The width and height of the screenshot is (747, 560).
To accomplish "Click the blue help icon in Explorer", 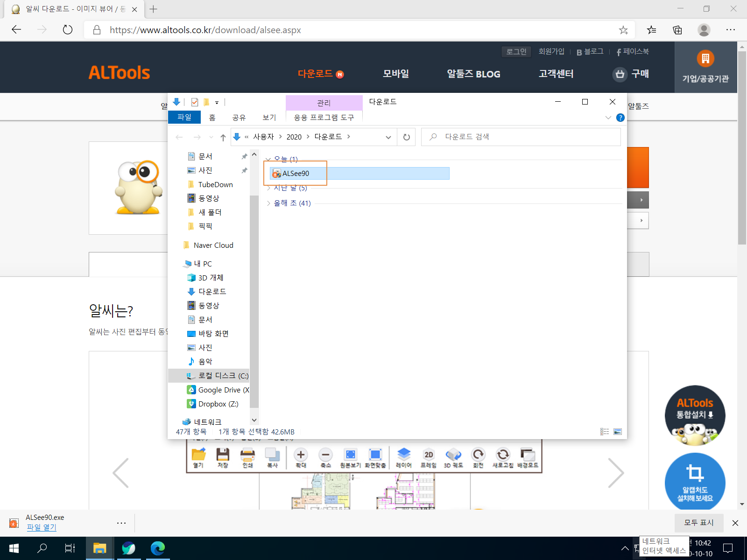I will click(620, 118).
